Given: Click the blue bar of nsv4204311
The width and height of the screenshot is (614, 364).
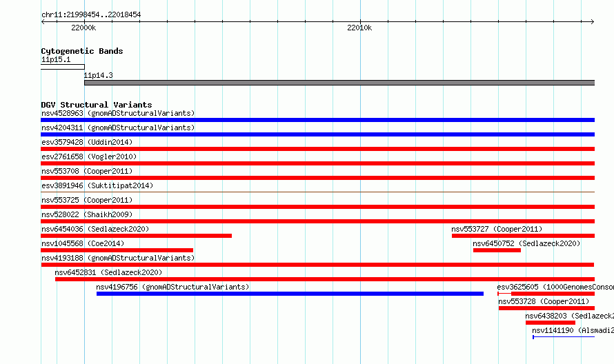Looking at the screenshot, I should coord(318,134).
